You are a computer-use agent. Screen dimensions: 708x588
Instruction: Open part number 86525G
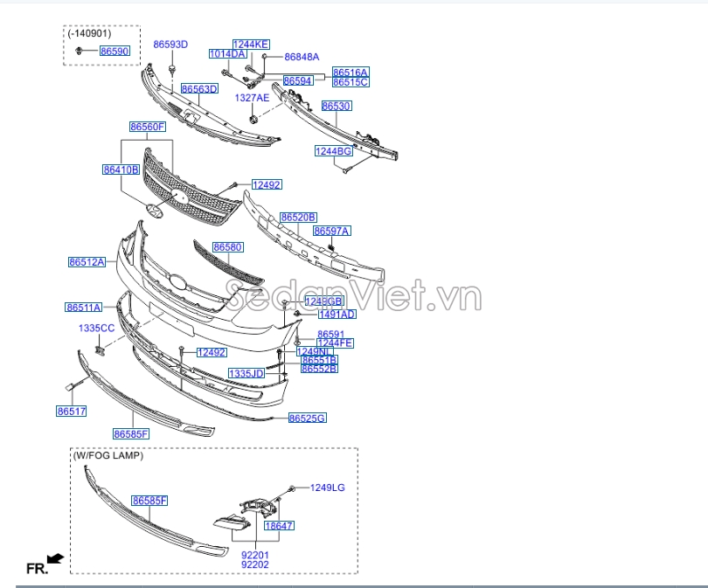[x=308, y=419]
